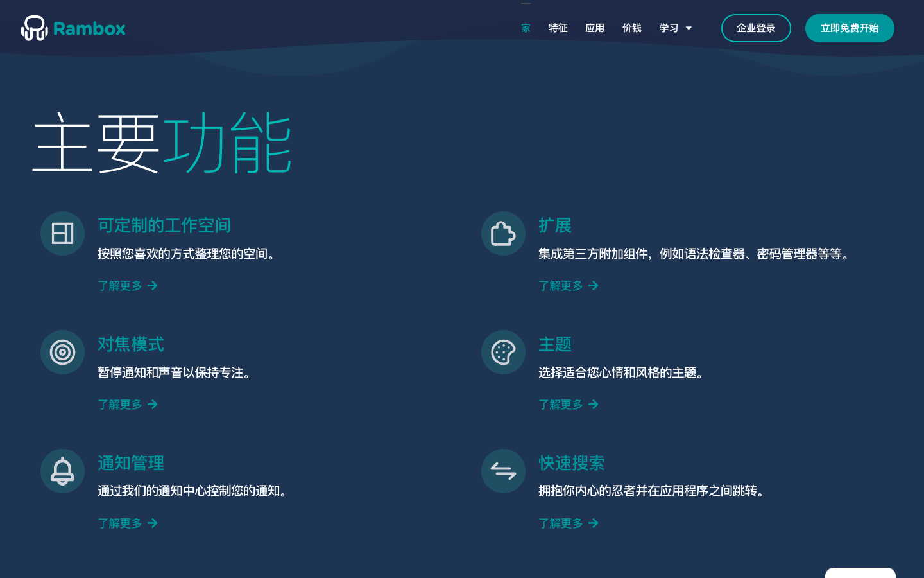Click the 企业登录 button

(x=756, y=28)
